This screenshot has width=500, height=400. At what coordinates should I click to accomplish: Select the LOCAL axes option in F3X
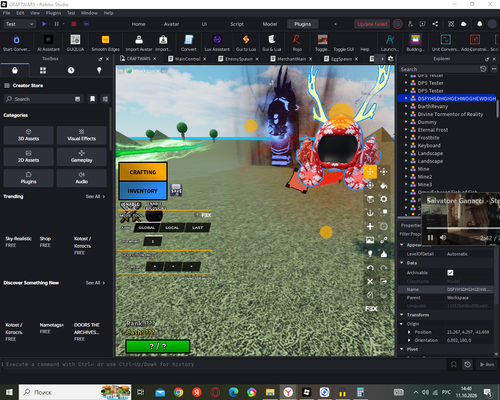point(172,228)
